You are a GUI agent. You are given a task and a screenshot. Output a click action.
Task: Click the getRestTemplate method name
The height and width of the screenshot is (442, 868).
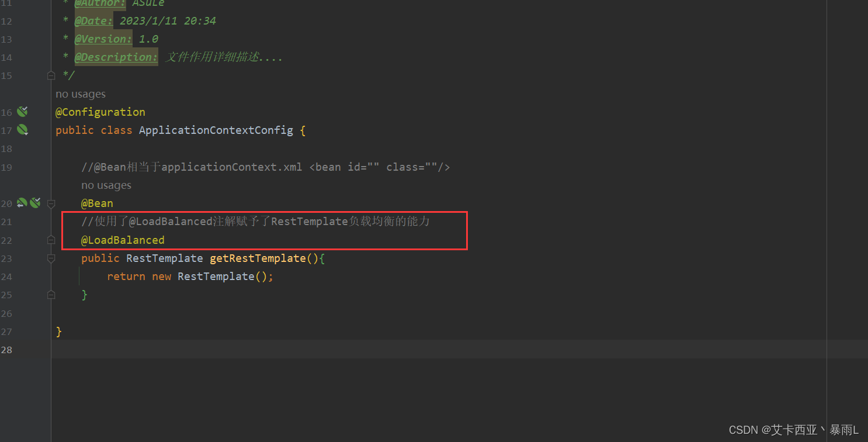pyautogui.click(x=258, y=258)
